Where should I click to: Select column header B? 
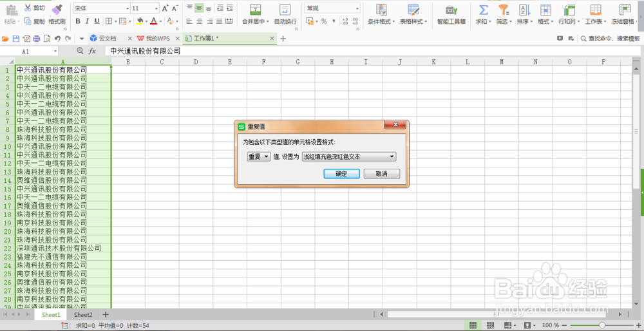point(128,62)
